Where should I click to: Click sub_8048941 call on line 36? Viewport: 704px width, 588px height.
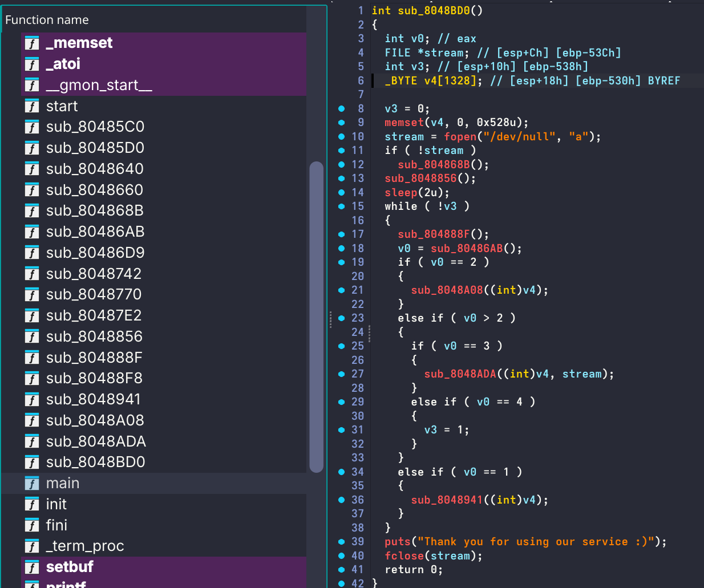pos(447,500)
